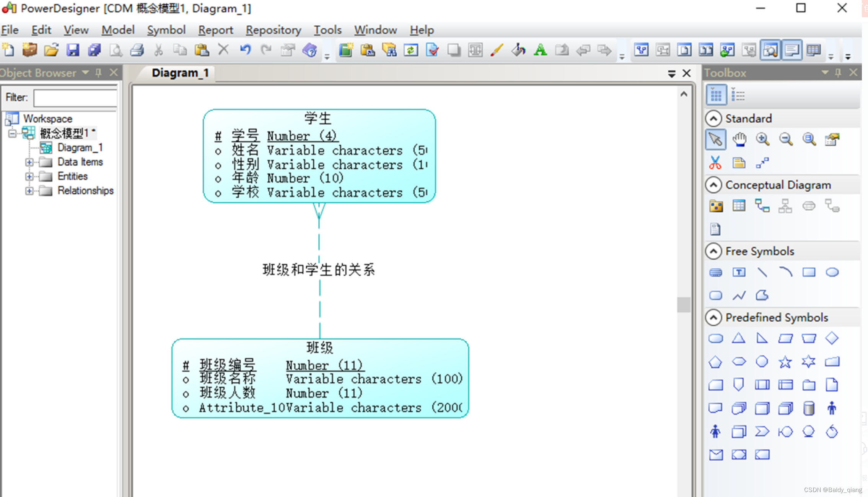Open the Tools menu
The height and width of the screenshot is (497, 868).
point(327,30)
